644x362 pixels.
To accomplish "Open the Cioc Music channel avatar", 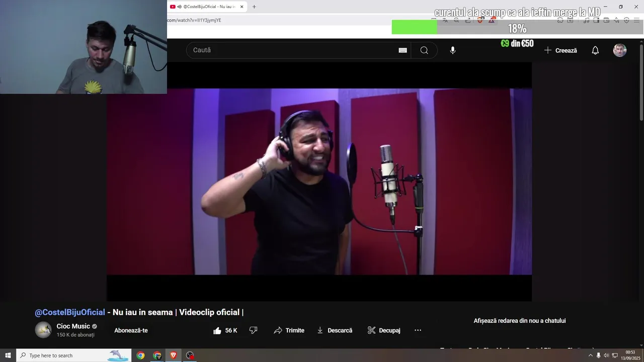I will click(43, 330).
